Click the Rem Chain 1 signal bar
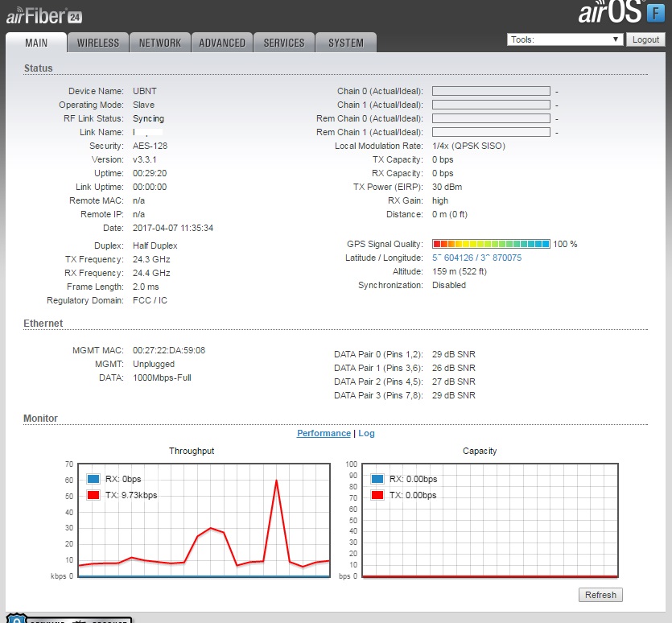 click(x=491, y=132)
